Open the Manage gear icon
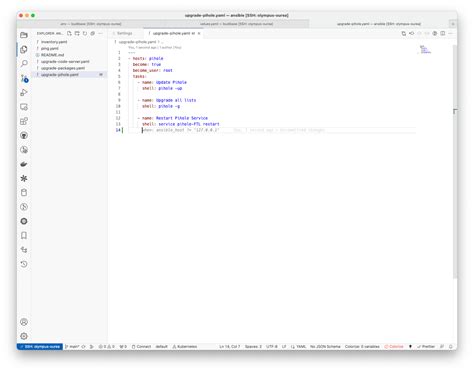Image resolution: width=474 pixels, height=372 pixels. (x=24, y=336)
